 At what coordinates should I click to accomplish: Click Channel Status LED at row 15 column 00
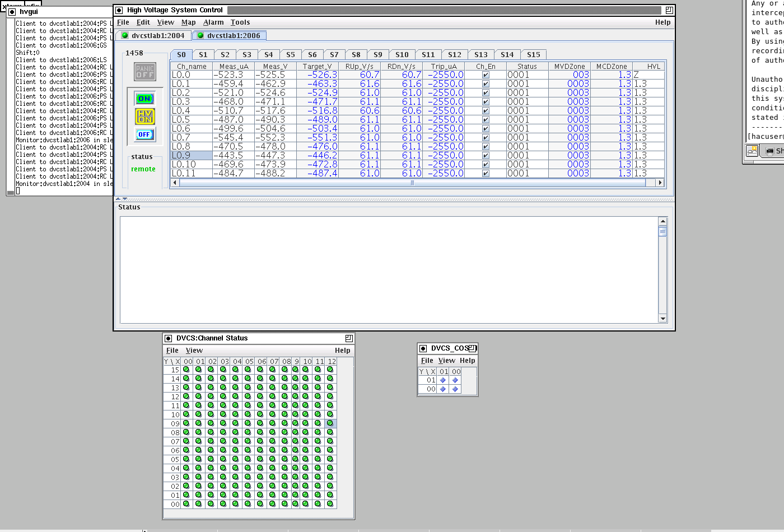[186, 370]
